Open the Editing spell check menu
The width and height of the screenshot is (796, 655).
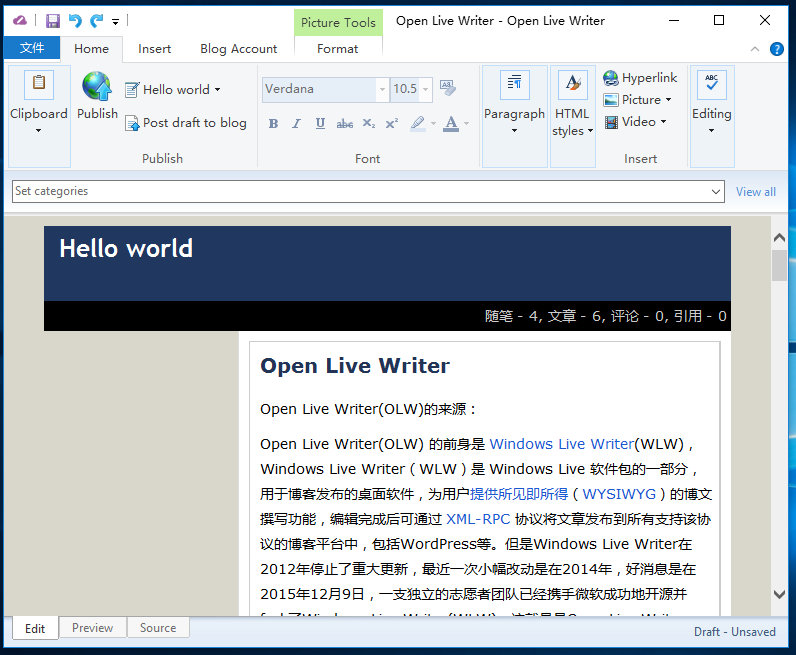[712, 116]
